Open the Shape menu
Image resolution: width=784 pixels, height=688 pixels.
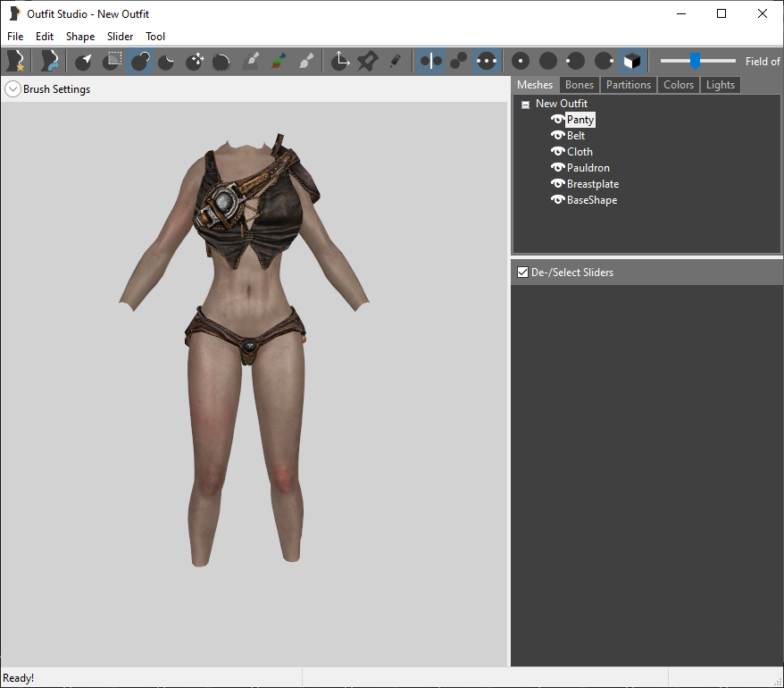coord(80,37)
